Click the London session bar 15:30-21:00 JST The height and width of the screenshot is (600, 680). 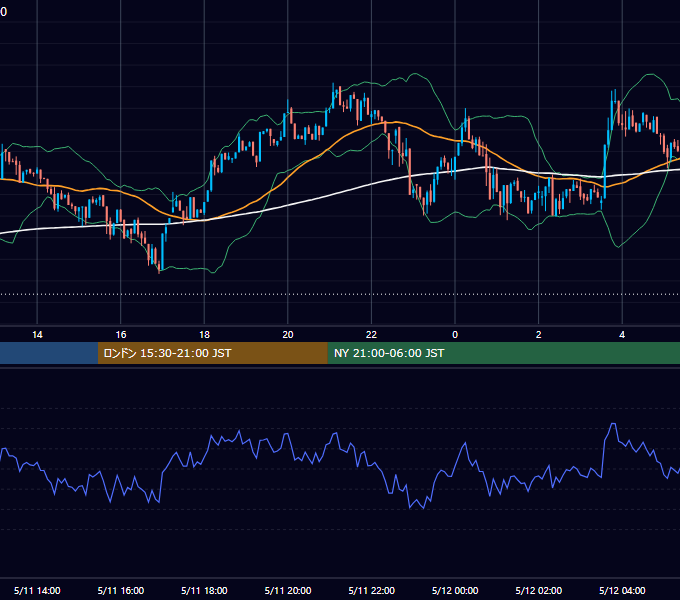[x=212, y=353]
